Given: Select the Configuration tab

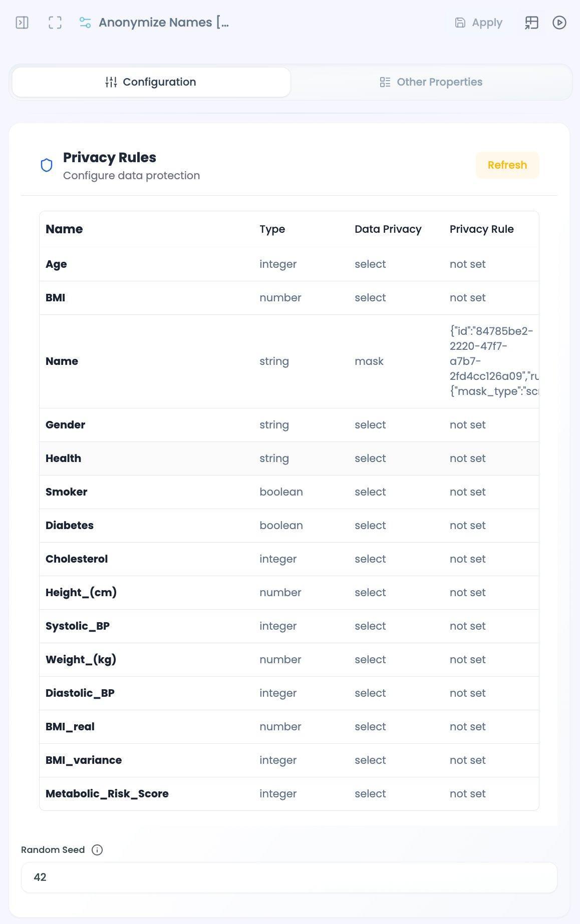Looking at the screenshot, I should tap(151, 82).
